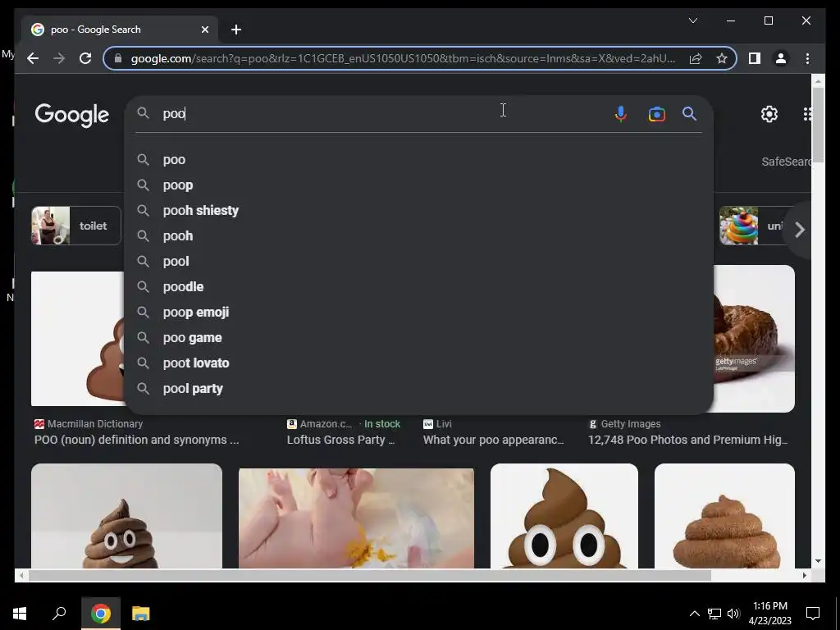Open the baby diaper image thumbnail
This screenshot has width=840, height=630.
coord(356,518)
